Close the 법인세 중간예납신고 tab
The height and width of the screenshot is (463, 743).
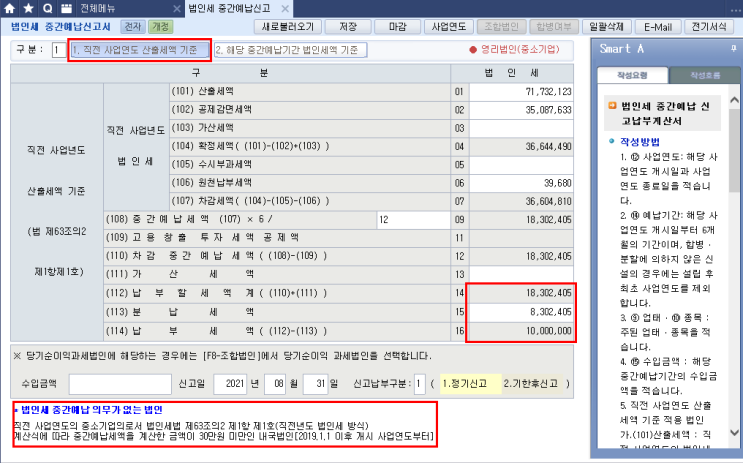[x=285, y=9]
